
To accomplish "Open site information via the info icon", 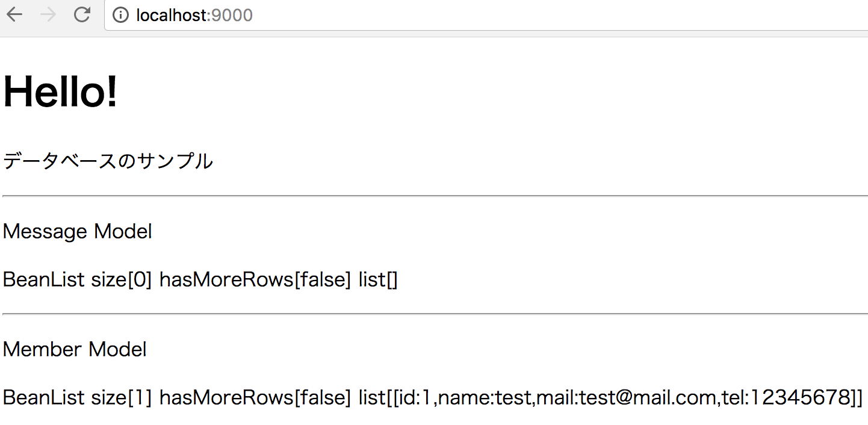I will click(x=121, y=15).
